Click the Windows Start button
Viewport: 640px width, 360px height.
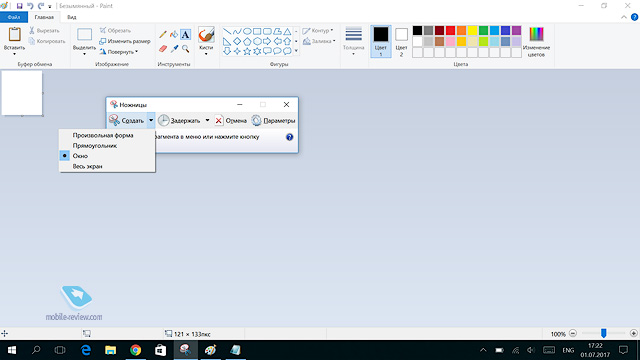coord(12,350)
